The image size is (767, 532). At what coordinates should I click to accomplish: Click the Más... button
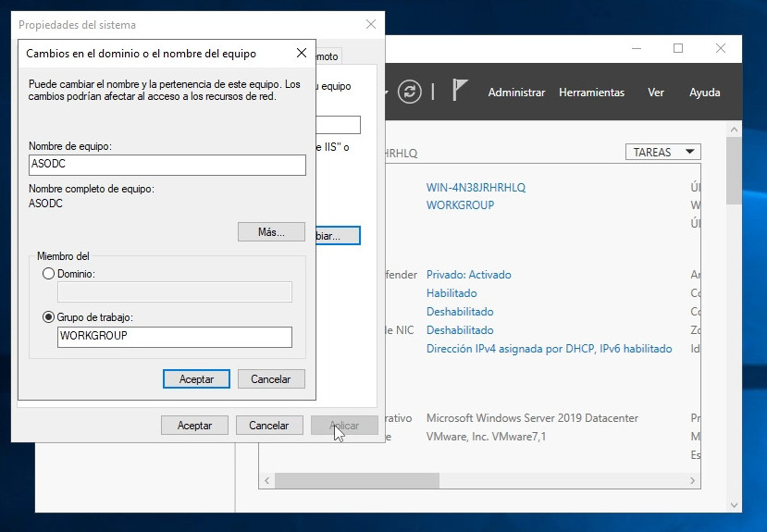(x=271, y=231)
